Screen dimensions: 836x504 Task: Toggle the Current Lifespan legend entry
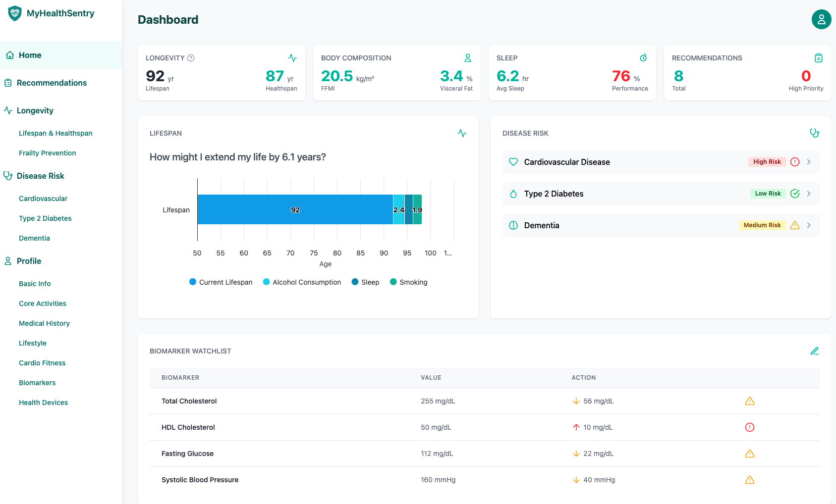pos(221,282)
